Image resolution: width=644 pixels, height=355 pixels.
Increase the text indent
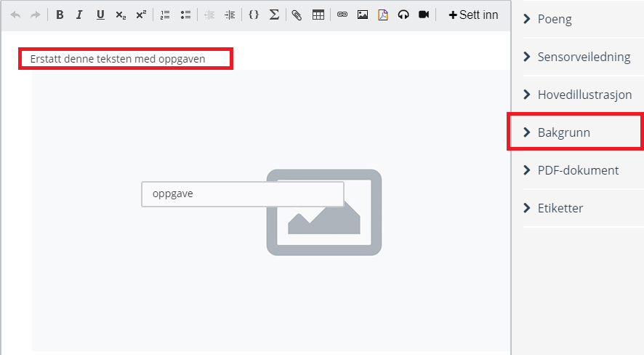coord(230,15)
